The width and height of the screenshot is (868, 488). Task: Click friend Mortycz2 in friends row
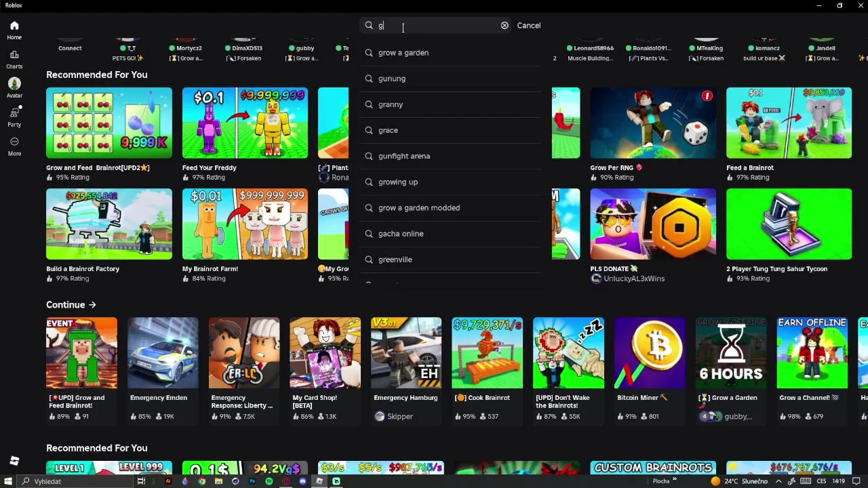point(185,48)
